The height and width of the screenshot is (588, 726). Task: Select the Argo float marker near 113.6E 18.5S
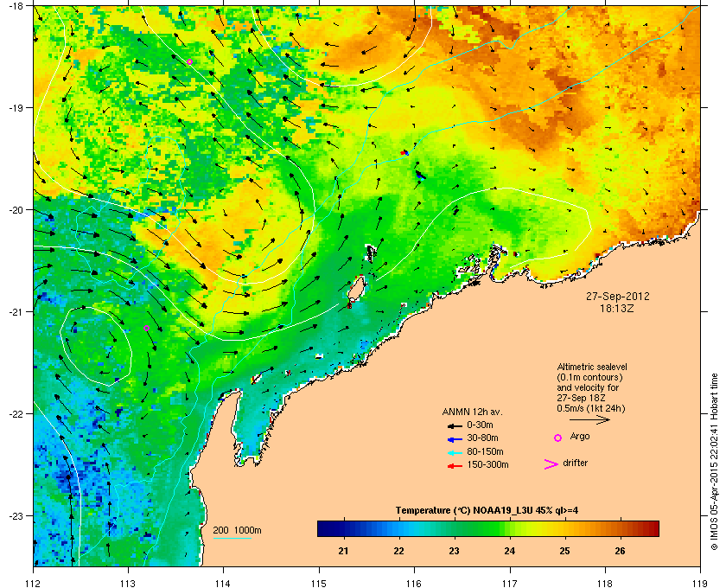(189, 61)
